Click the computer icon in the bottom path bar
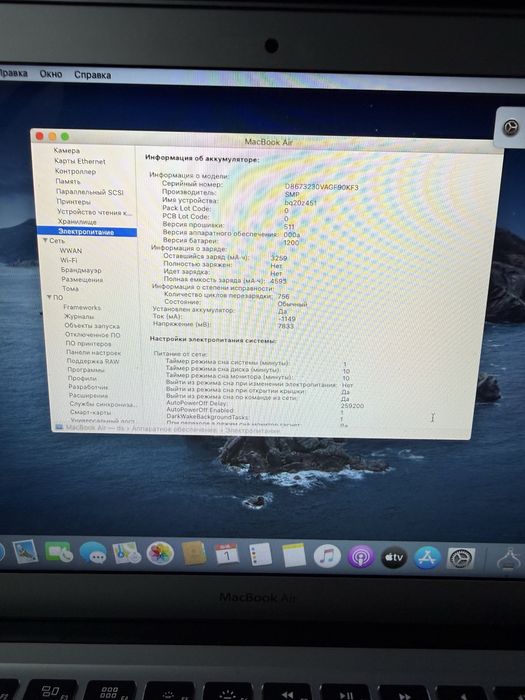 point(59,427)
